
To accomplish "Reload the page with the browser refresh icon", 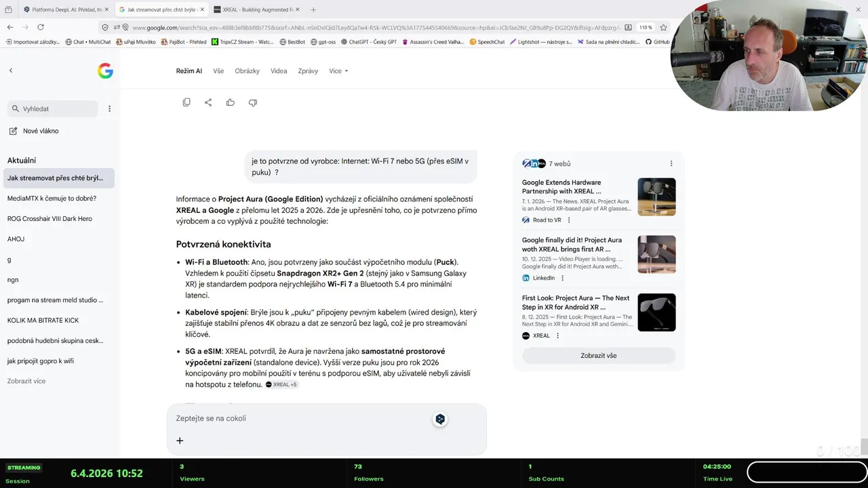I will (41, 27).
